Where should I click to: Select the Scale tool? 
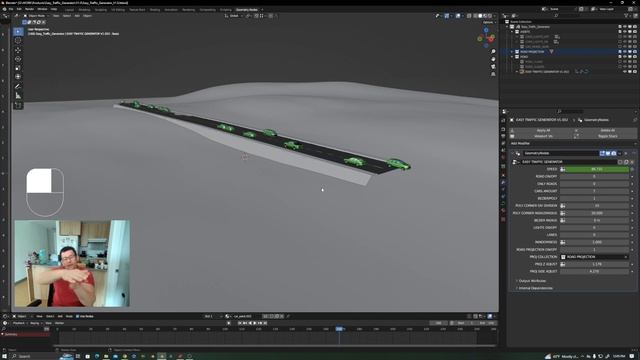click(x=18, y=68)
